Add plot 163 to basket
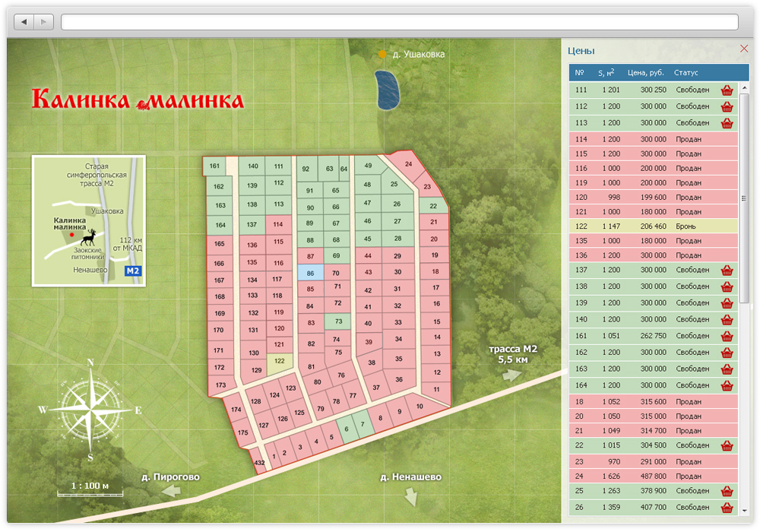 [x=727, y=369]
